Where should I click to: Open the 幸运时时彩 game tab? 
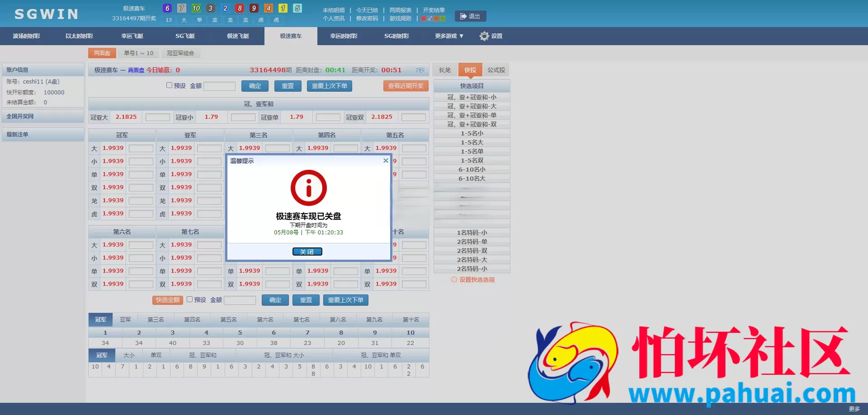(344, 36)
